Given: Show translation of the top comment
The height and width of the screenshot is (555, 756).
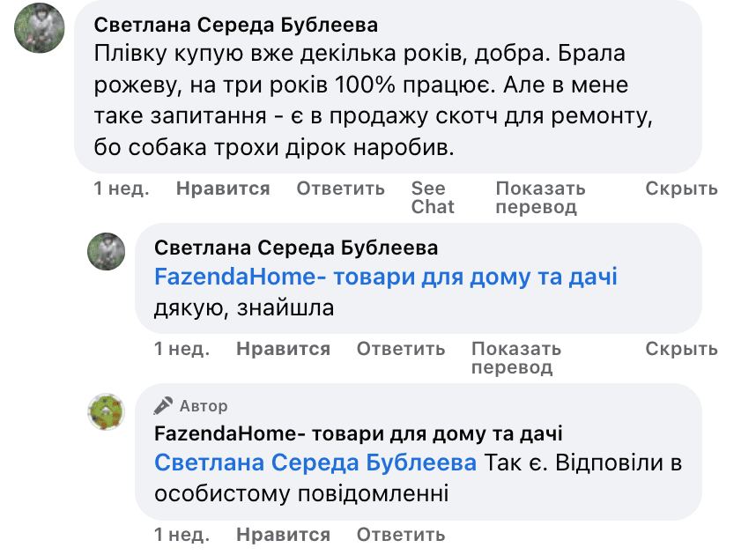Looking at the screenshot, I should tap(540, 197).
